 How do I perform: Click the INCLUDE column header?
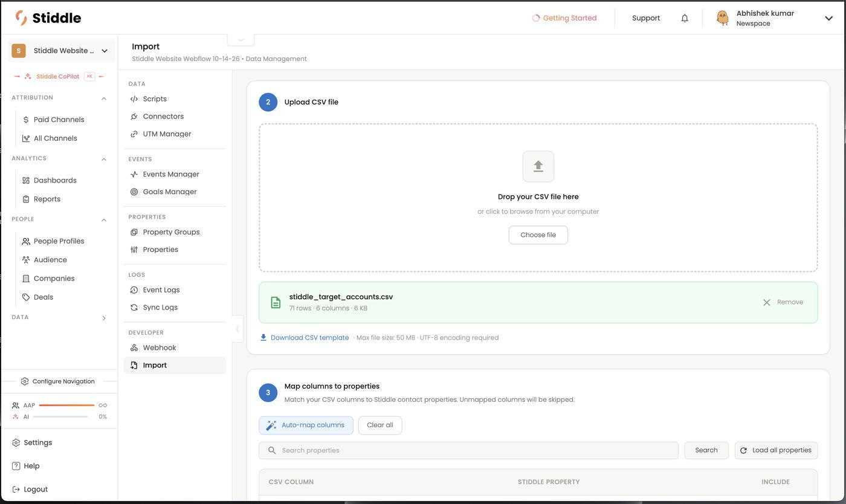[775, 482]
